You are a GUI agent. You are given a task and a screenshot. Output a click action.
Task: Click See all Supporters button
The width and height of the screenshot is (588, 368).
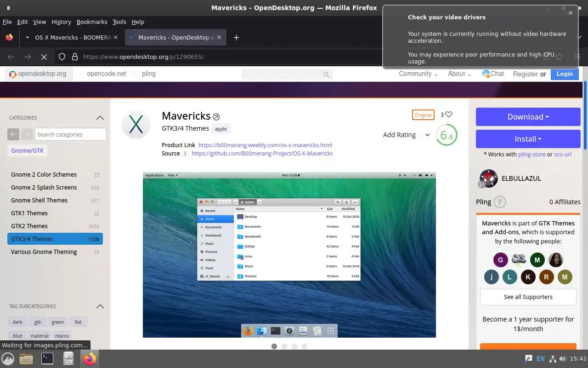[x=528, y=297]
